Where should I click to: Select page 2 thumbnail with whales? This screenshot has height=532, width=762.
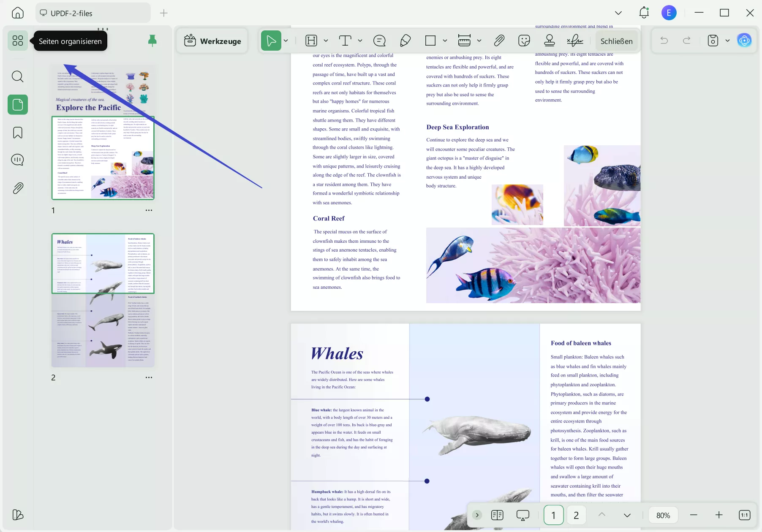pyautogui.click(x=103, y=300)
